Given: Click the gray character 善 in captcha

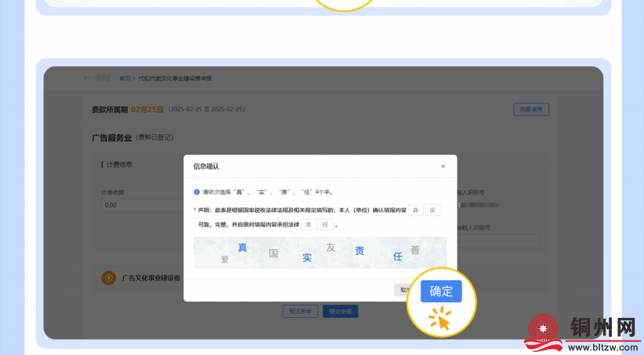Looking at the screenshot, I should [414, 250].
